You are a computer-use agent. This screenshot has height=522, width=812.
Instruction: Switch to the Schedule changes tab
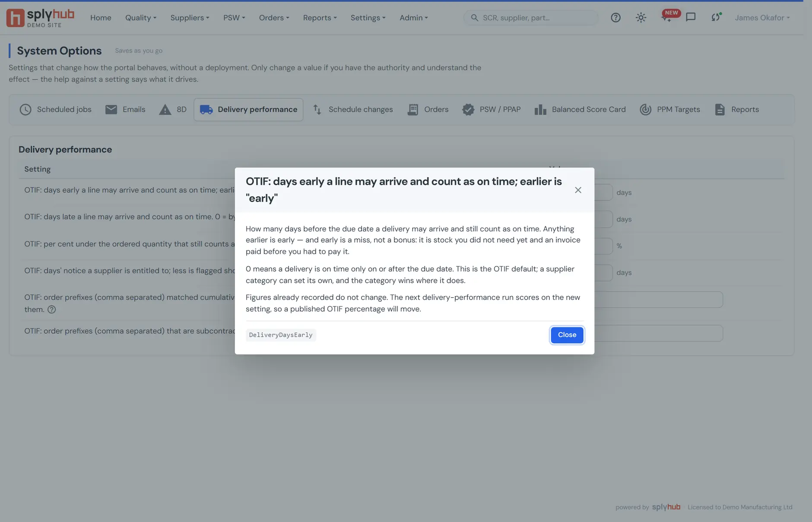352,110
